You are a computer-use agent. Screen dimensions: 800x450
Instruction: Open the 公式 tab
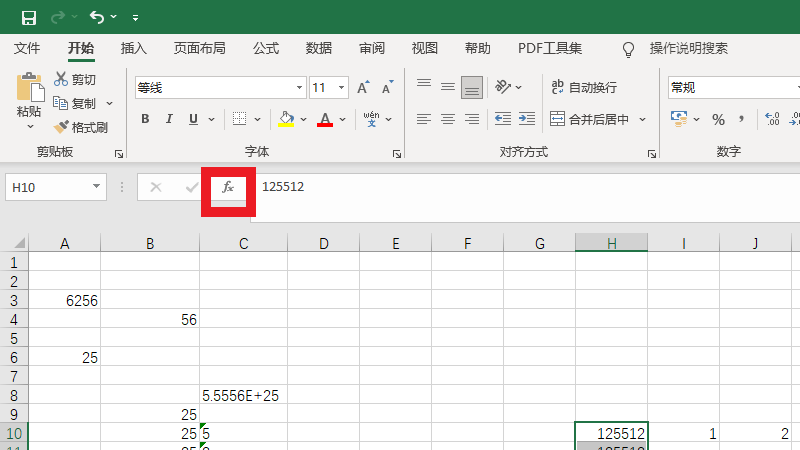tap(266, 48)
